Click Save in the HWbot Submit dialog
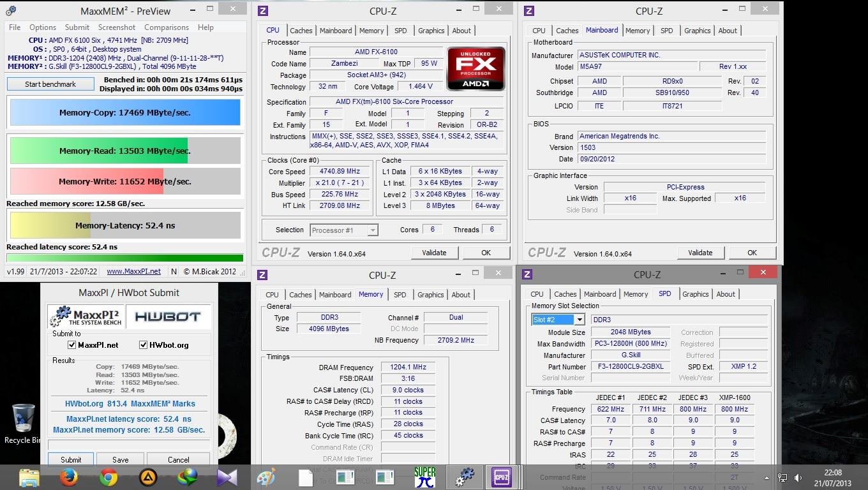The height and width of the screenshot is (490, 868). 121,459
